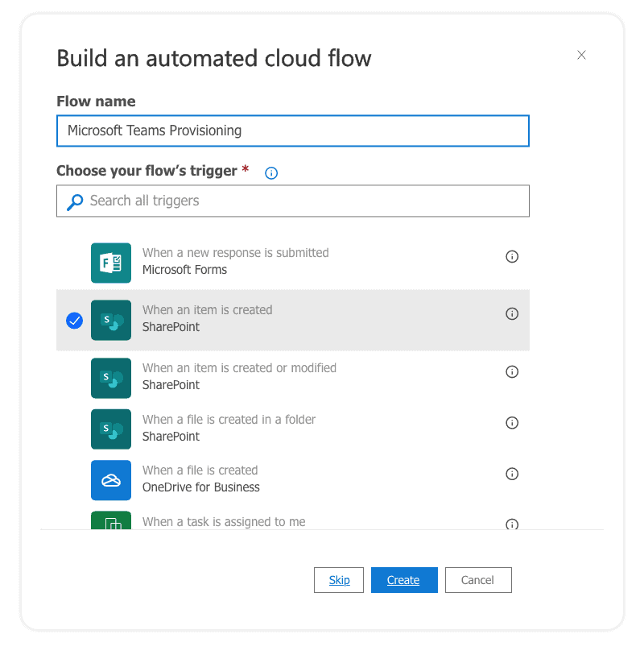Click Microsoft Forms label
The height and width of the screenshot is (659, 644).
coord(184,269)
